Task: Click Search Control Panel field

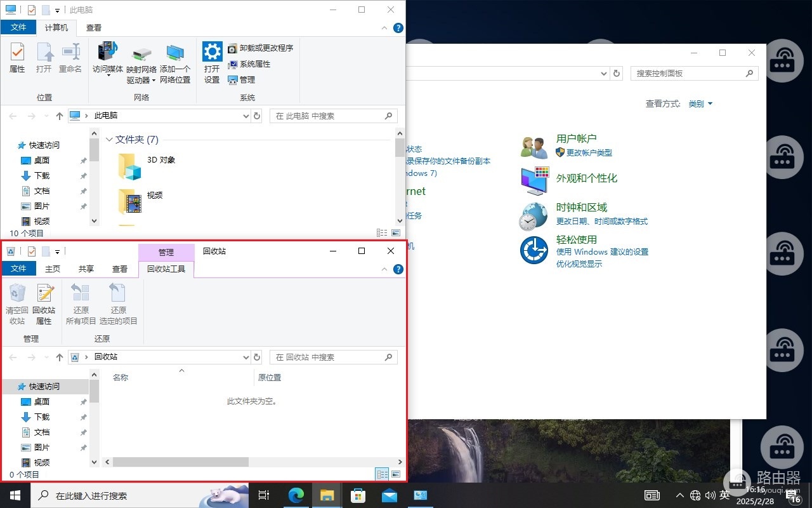Action: coord(695,74)
